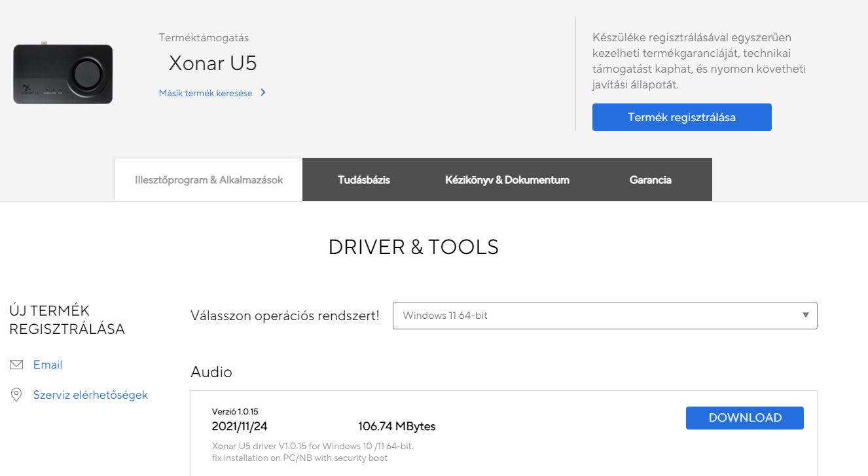
Task: Open the 'Kézikönyv & Dokumentum' tab
Action: (x=507, y=179)
